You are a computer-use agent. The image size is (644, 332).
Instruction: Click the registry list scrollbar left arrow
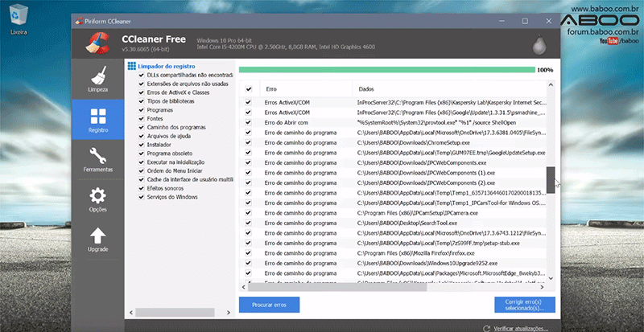point(131,313)
